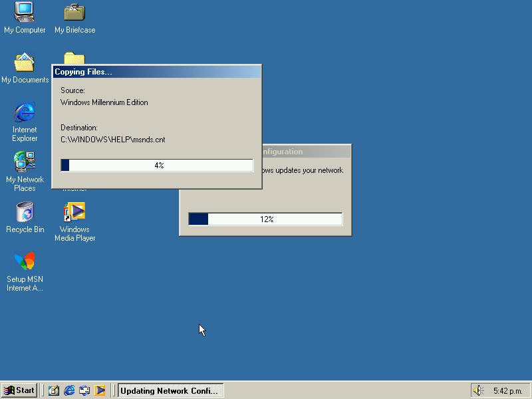Click the Source: label
Viewport: 532px width, 399px height.
click(x=72, y=90)
